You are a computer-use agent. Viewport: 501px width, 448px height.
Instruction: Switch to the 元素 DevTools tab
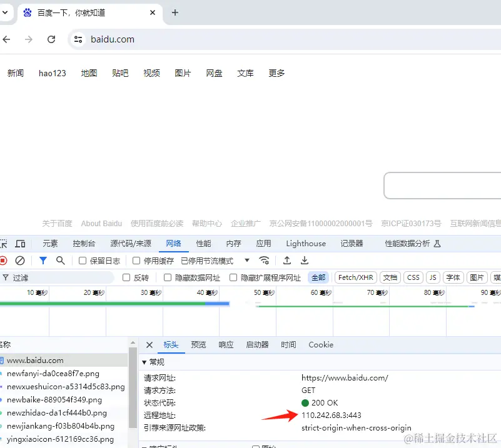(x=50, y=244)
